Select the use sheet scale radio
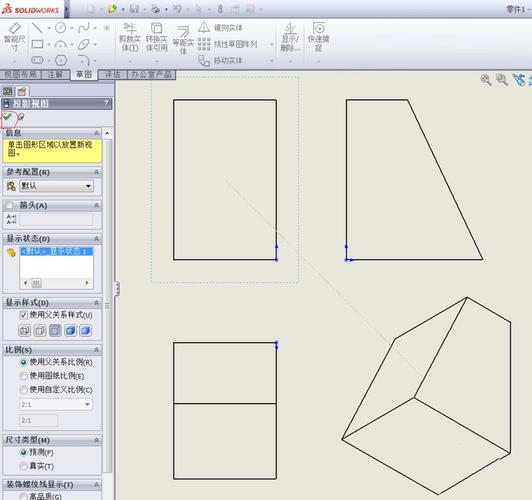The image size is (532, 500). click(23, 376)
